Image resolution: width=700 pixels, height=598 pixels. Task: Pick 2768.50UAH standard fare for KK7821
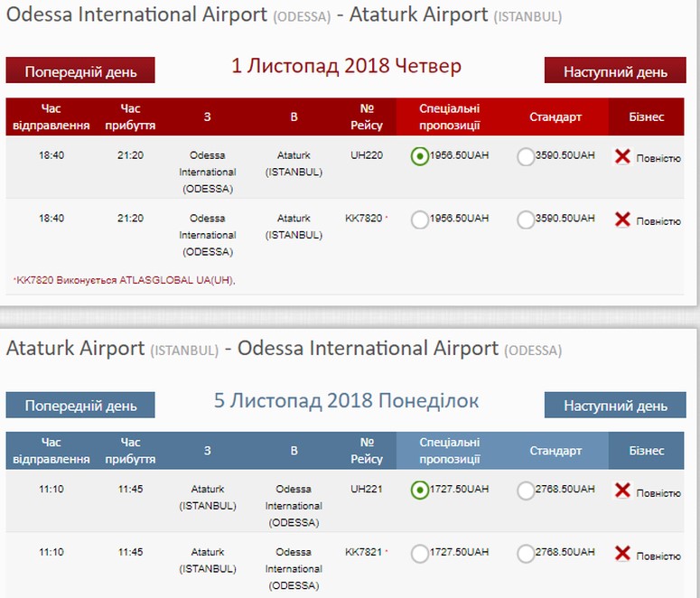pyautogui.click(x=526, y=554)
